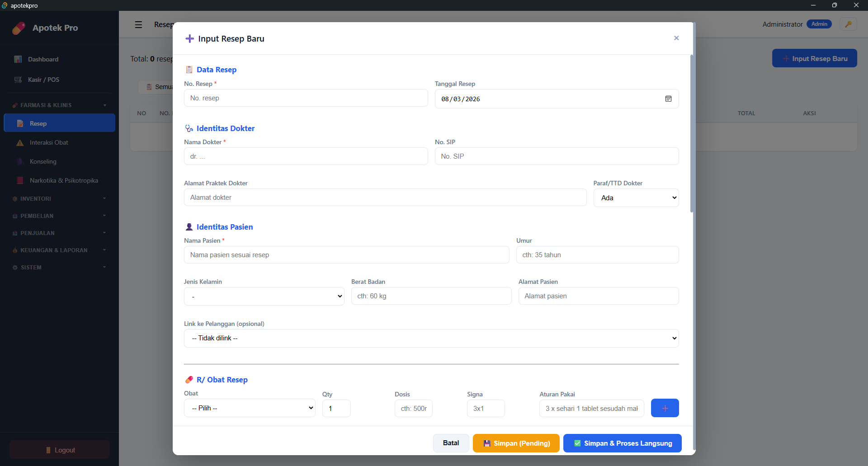Select the Obat dropdown list
This screenshot has height=466, width=868.
[250, 408]
